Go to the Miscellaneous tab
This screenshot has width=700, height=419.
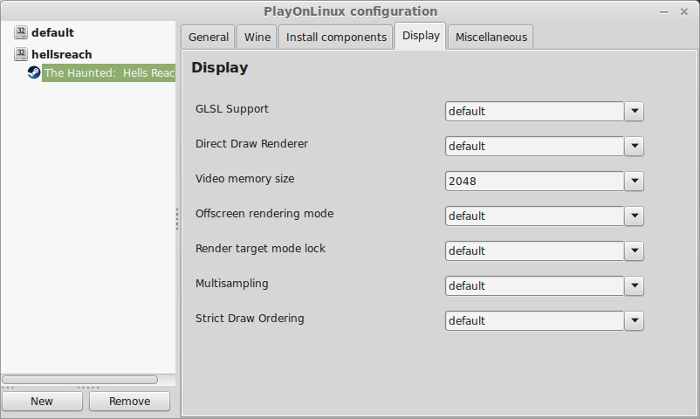coord(491,37)
